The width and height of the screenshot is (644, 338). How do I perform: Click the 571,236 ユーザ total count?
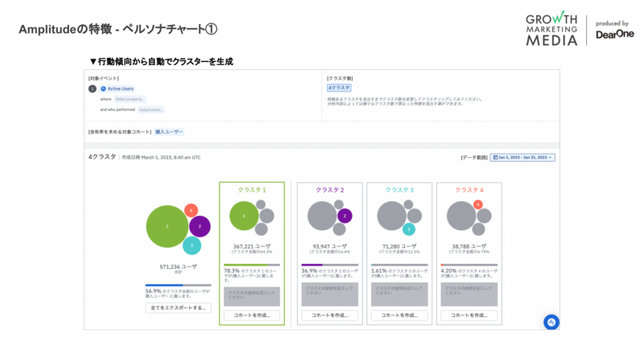tap(178, 266)
